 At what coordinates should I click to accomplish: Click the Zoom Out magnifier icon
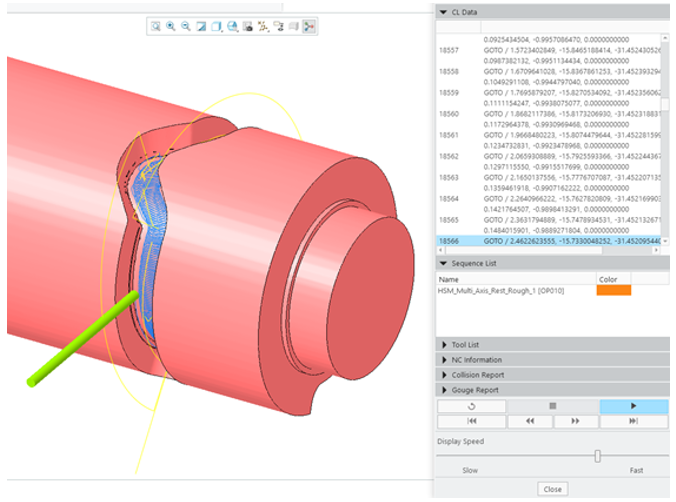186,27
